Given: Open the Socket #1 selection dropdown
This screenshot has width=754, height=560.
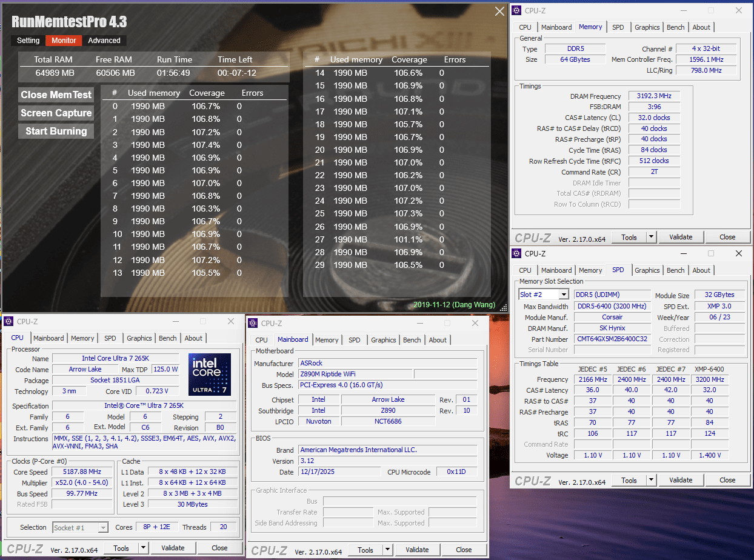Looking at the screenshot, I should pos(102,527).
